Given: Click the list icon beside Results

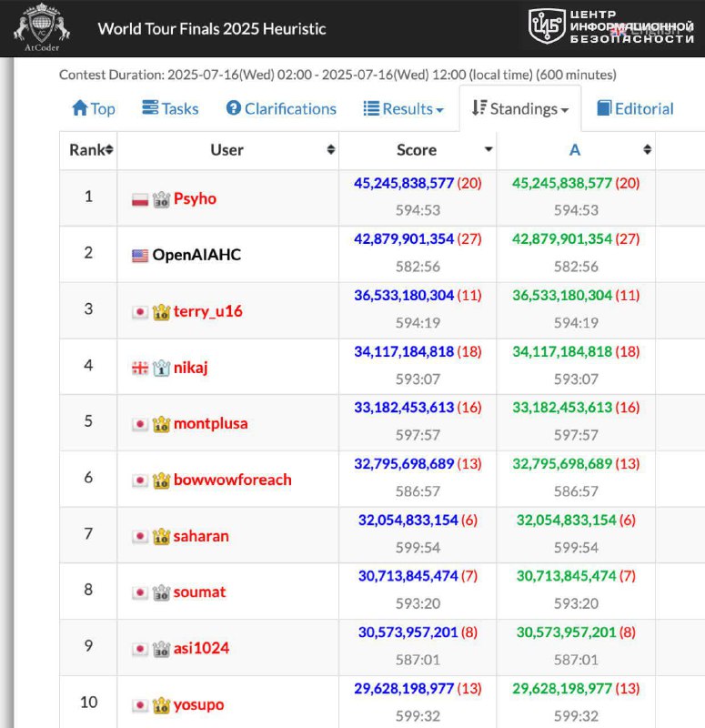Looking at the screenshot, I should [x=371, y=108].
